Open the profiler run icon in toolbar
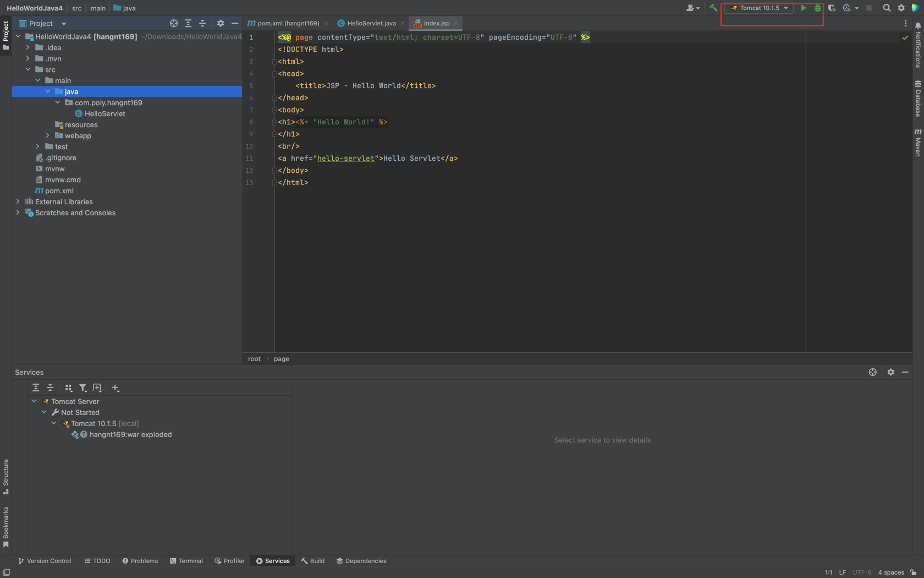This screenshot has height=578, width=924. pyautogui.click(x=847, y=8)
